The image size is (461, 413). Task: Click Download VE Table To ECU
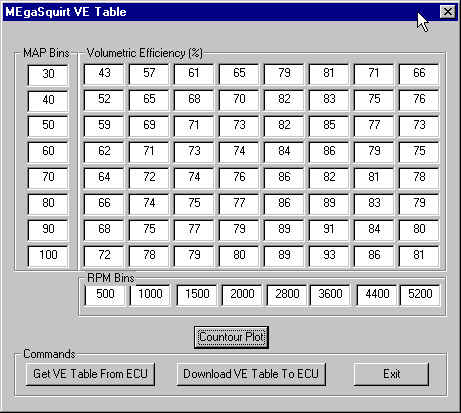pos(251,374)
